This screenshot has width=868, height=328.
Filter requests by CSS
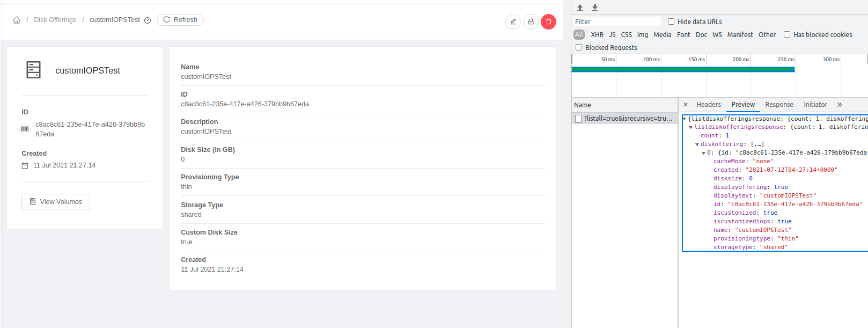(x=627, y=34)
